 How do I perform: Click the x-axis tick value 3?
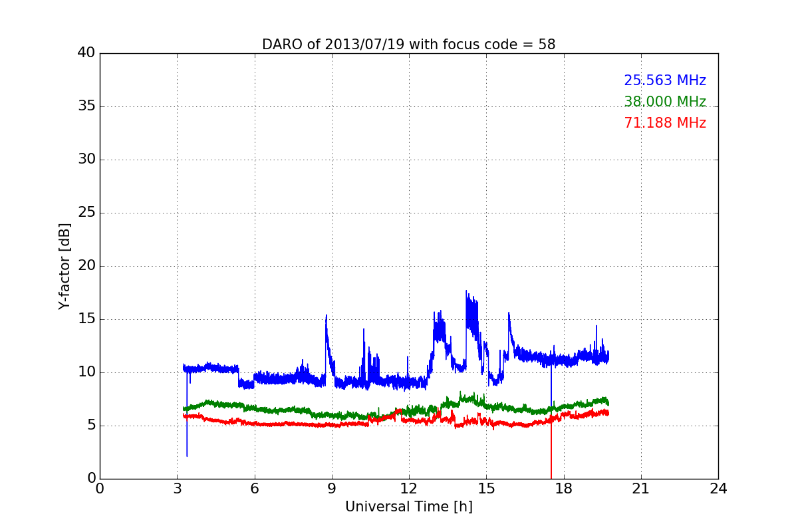tap(177, 489)
